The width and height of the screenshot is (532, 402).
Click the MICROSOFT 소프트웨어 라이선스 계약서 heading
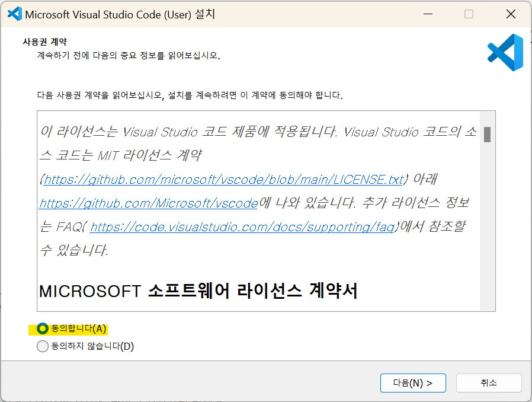[x=198, y=291]
